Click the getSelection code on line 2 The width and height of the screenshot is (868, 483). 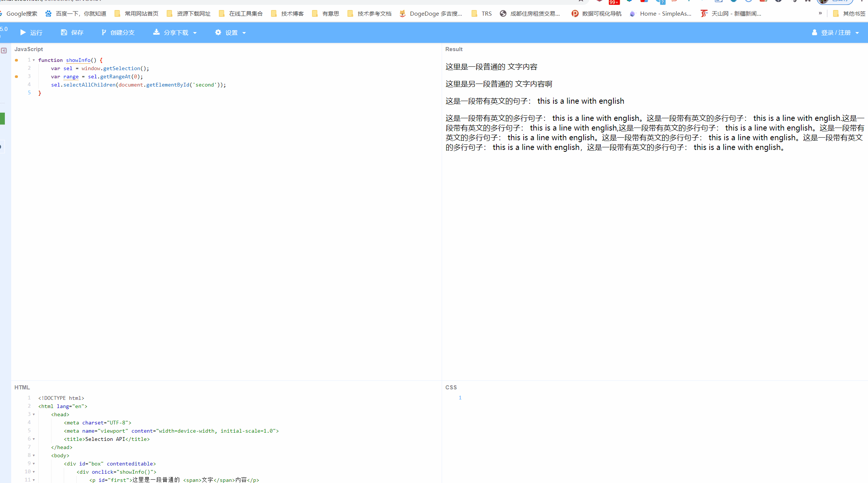coord(121,68)
